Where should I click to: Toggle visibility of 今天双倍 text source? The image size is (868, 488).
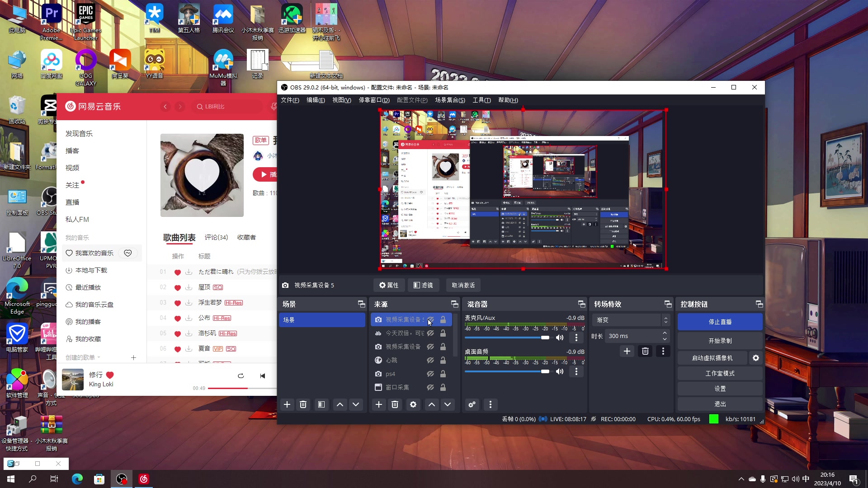[430, 333]
